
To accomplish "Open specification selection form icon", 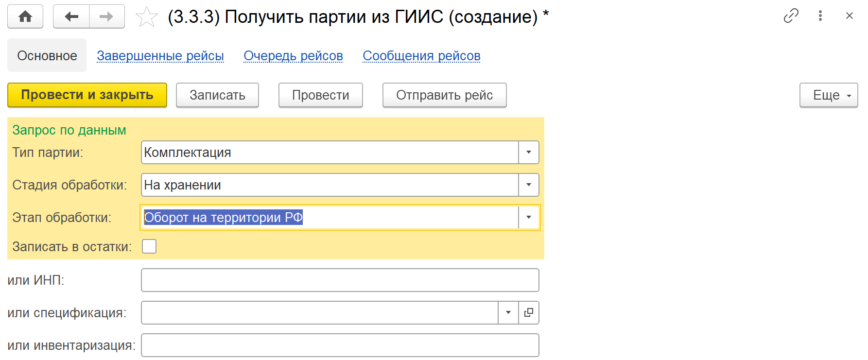I will pyautogui.click(x=529, y=312).
